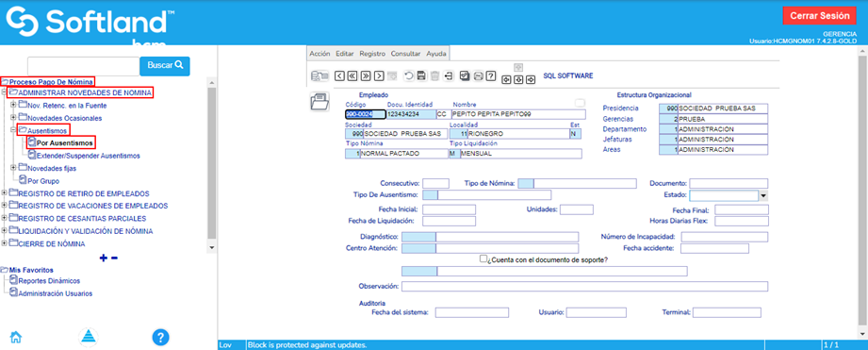Viewport: 868px width, 350px height.
Task: Open the Estado dropdown arrow
Action: click(x=762, y=195)
